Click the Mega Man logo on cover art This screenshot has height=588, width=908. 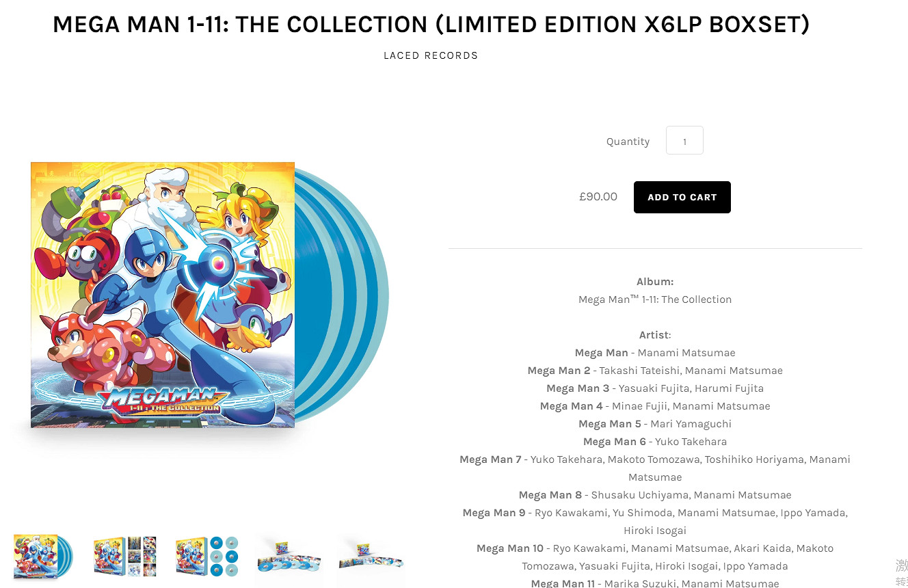coord(163,400)
